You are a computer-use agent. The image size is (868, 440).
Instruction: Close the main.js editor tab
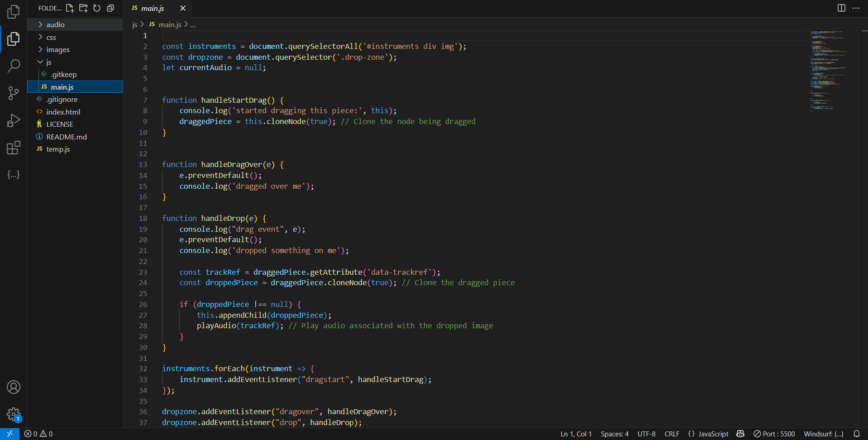(x=183, y=8)
